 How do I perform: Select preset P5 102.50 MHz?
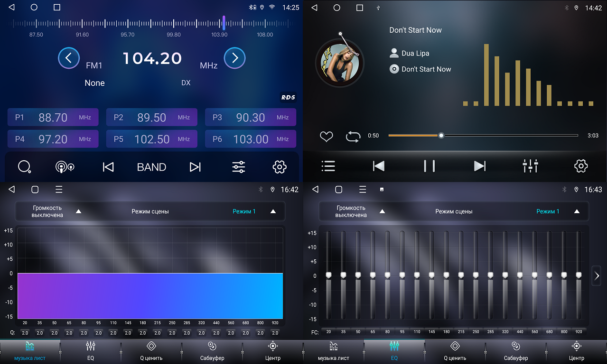click(x=151, y=139)
